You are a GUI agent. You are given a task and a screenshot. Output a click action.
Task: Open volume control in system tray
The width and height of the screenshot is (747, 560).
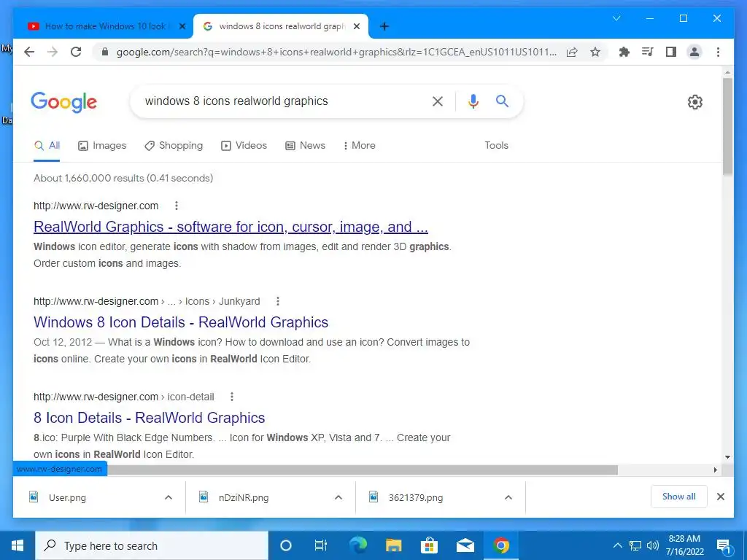tap(653, 545)
